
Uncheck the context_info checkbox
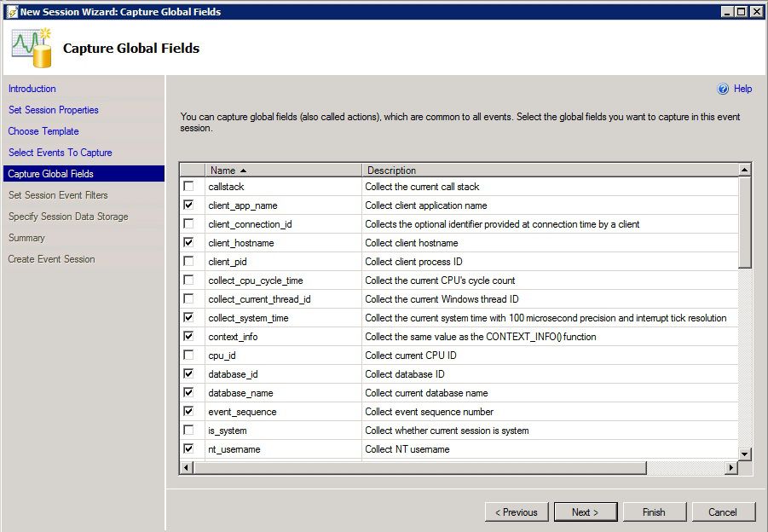pyautogui.click(x=188, y=336)
